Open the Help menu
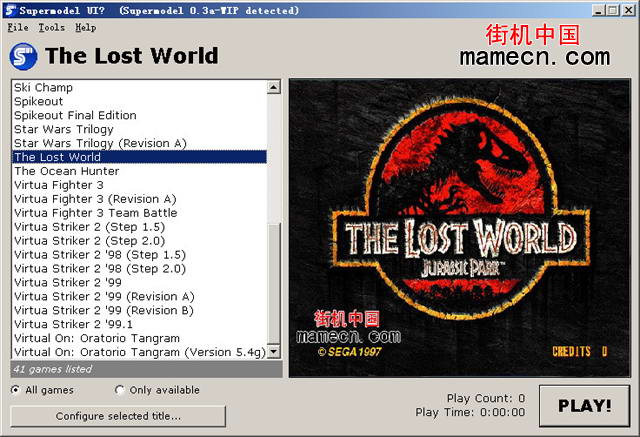The height and width of the screenshot is (437, 640). tap(86, 27)
